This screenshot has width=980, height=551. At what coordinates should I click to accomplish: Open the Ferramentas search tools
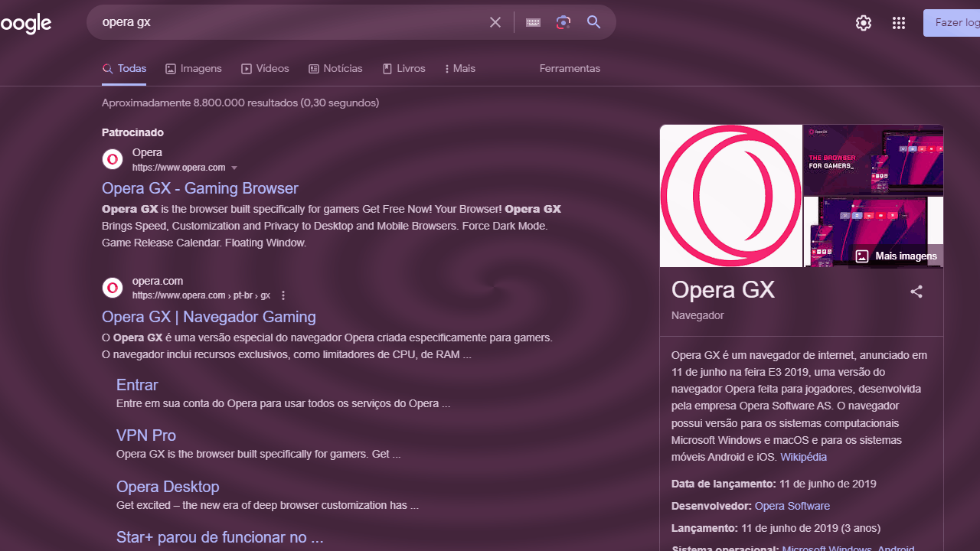570,68
